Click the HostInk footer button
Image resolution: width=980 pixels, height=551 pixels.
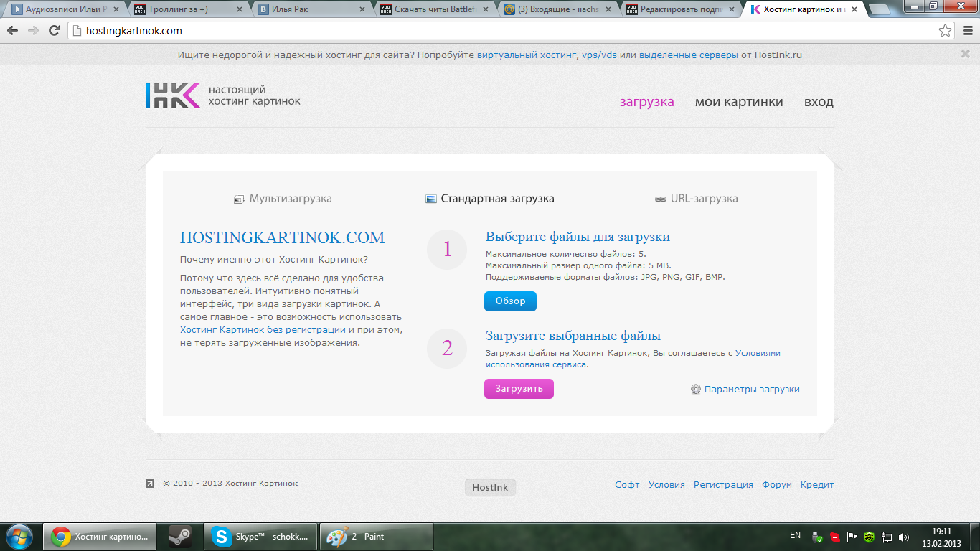point(490,487)
